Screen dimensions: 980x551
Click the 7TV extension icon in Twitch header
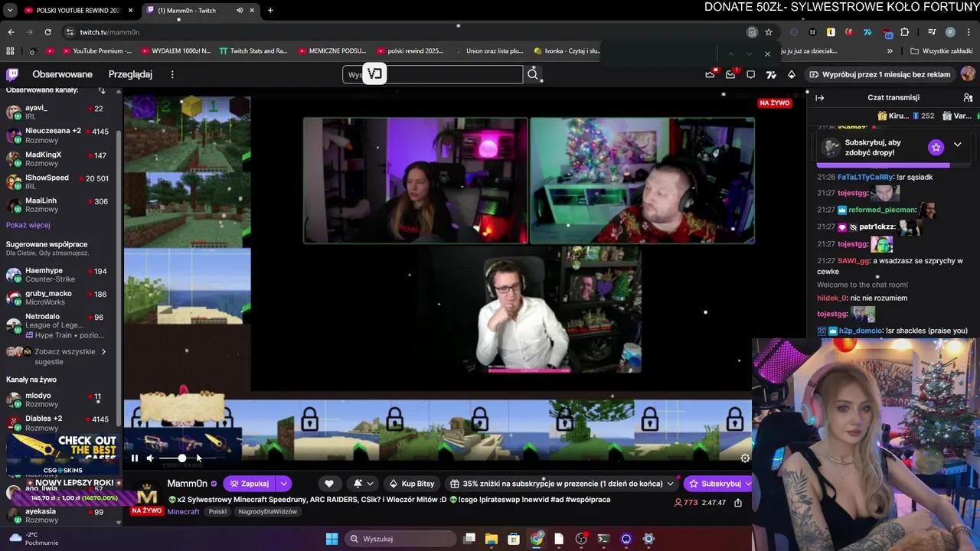(x=771, y=74)
